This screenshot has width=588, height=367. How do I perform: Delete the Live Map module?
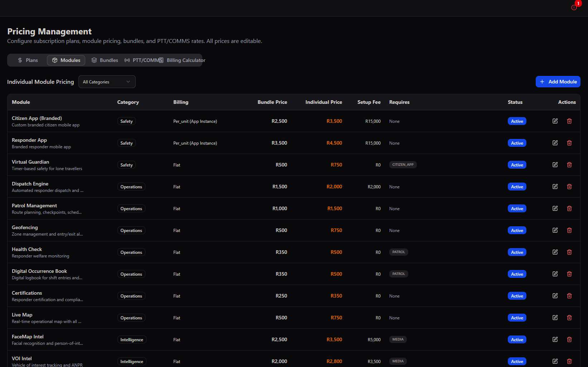coord(569,318)
